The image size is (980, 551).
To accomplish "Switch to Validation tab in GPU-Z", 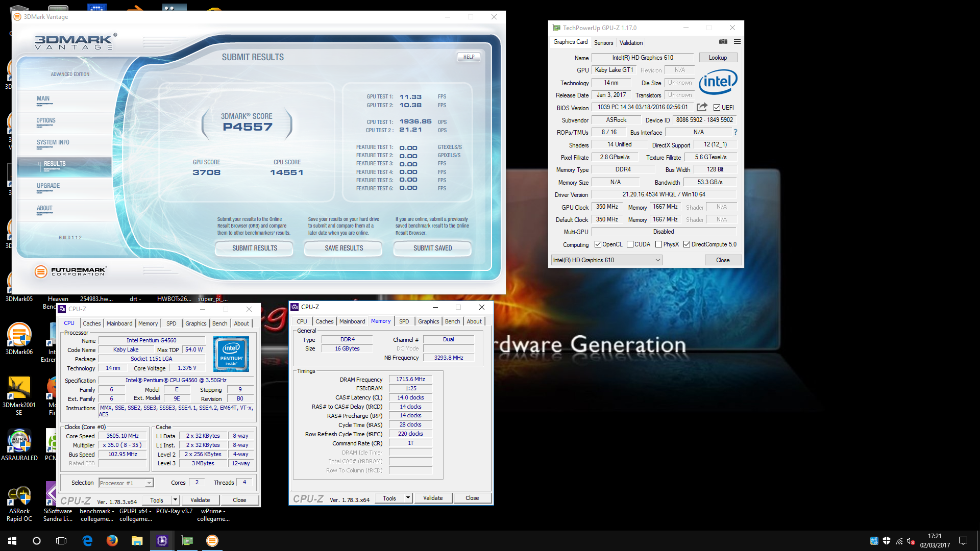I will 631,43.
